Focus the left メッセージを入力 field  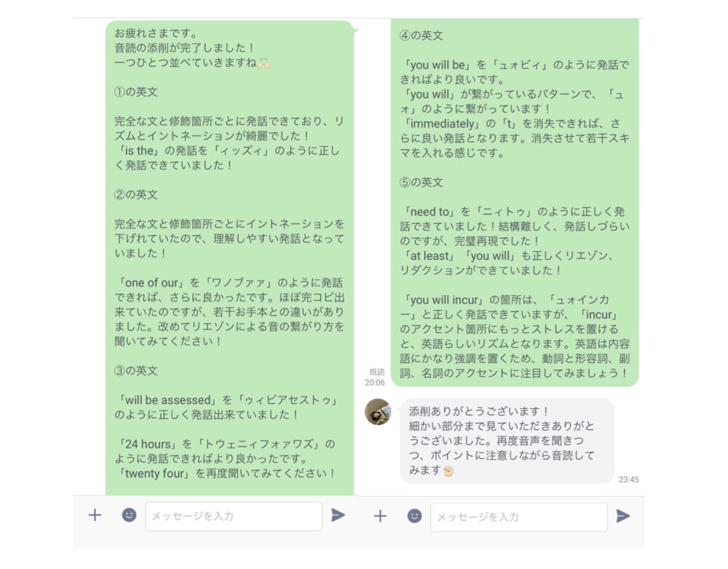[x=234, y=516]
